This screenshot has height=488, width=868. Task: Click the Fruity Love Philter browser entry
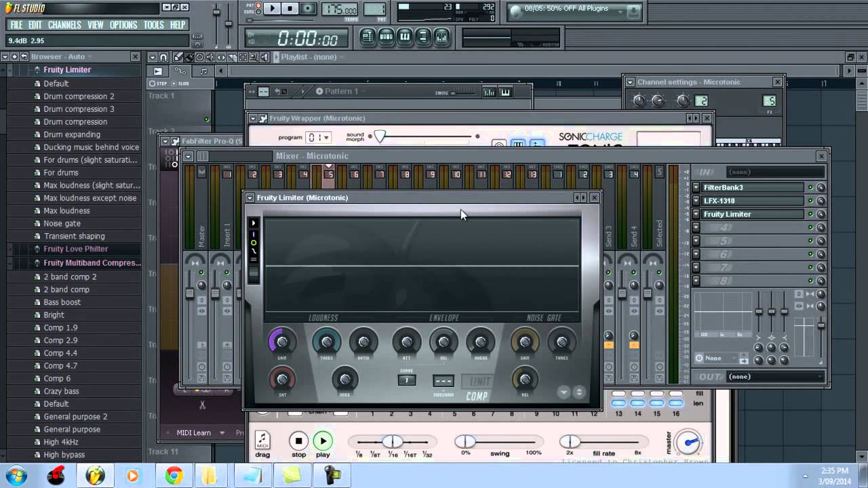[x=76, y=249]
